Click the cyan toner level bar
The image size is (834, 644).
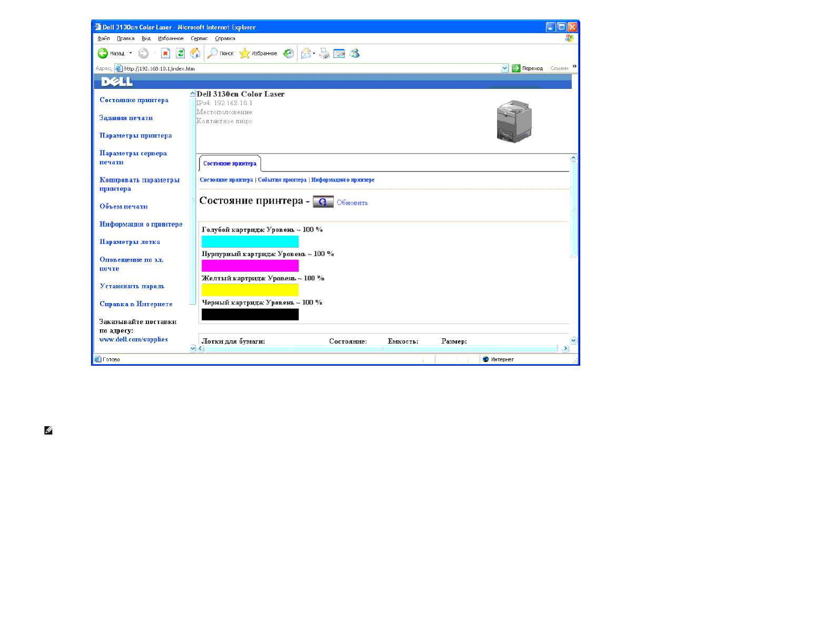[250, 241]
